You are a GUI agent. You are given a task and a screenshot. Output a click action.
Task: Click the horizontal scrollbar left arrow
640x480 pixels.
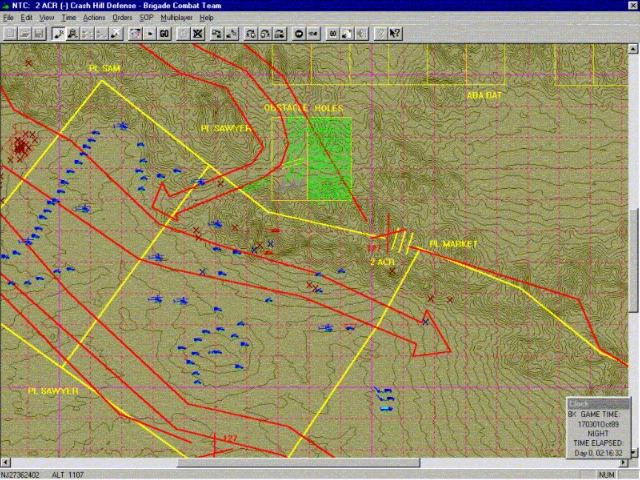pos(5,463)
